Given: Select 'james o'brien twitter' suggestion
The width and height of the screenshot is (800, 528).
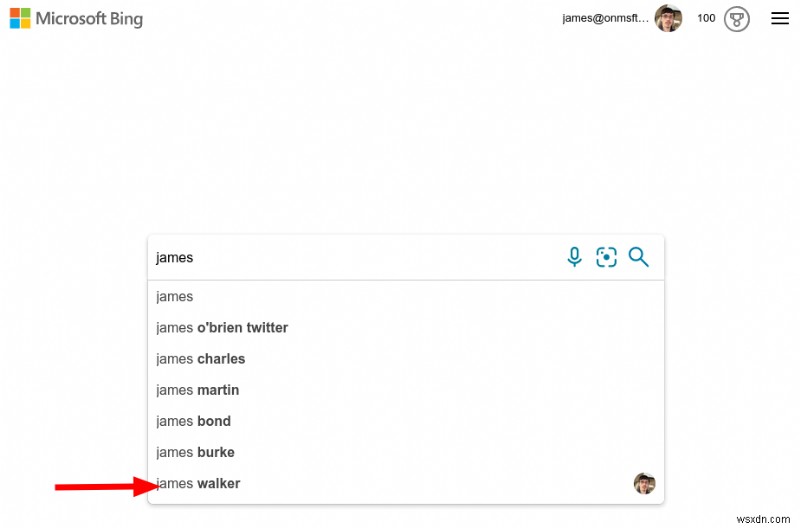Looking at the screenshot, I should 406,328.
